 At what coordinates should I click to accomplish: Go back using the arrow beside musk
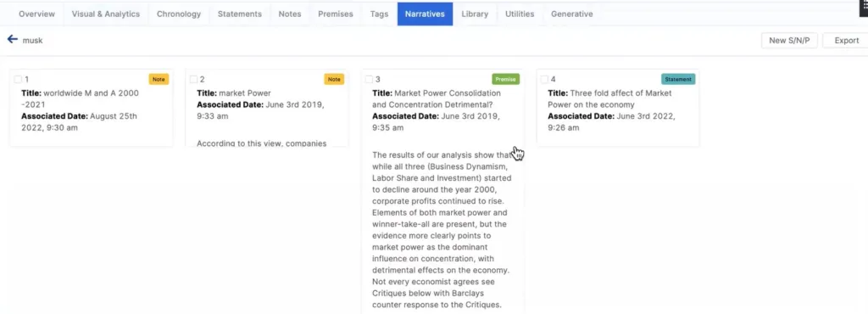(12, 39)
